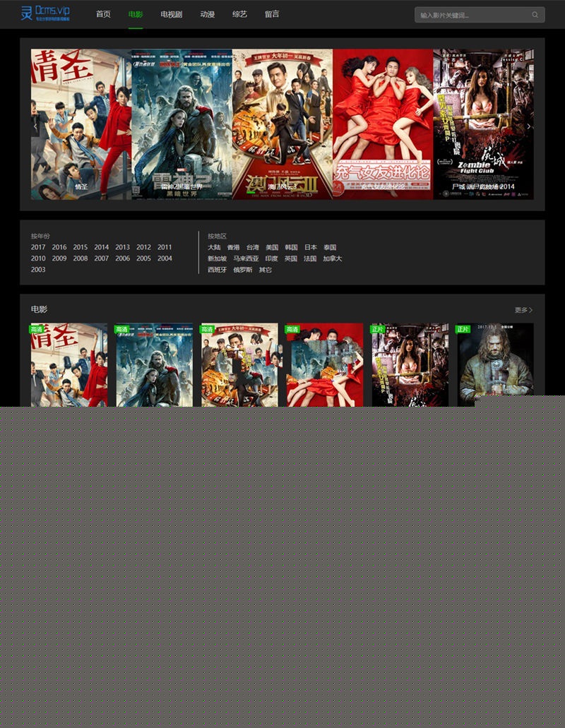The width and height of the screenshot is (565, 728).
Task: Open the 大年初一 poster card in list
Action: 239,365
